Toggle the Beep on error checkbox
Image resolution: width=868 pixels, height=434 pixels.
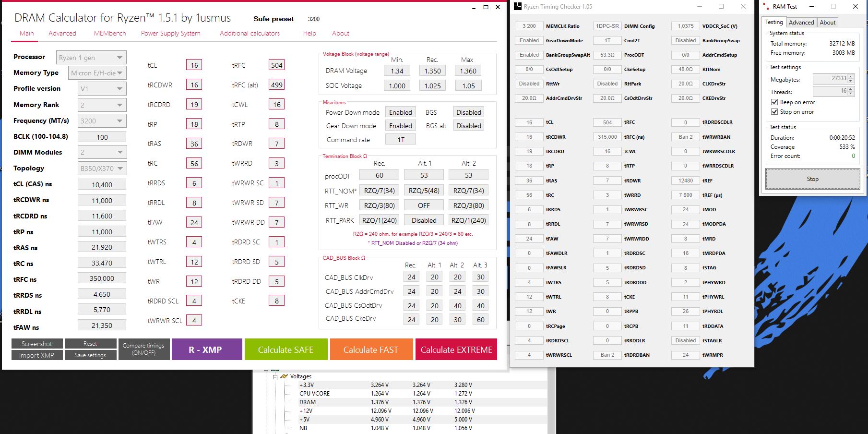pos(774,102)
